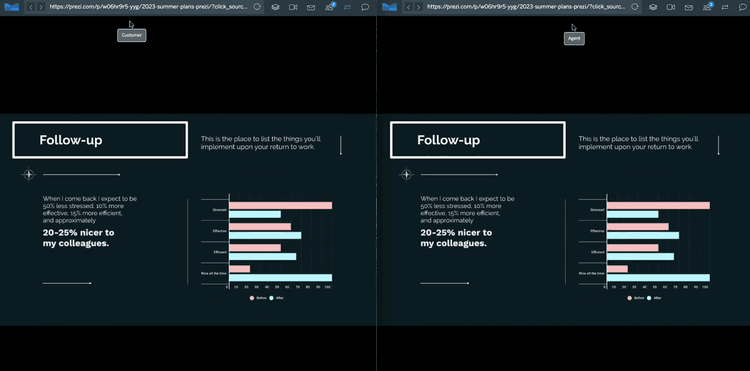Click the back arrow in the right browser toolbar
Screen dimensions: 750x371
[409, 7]
